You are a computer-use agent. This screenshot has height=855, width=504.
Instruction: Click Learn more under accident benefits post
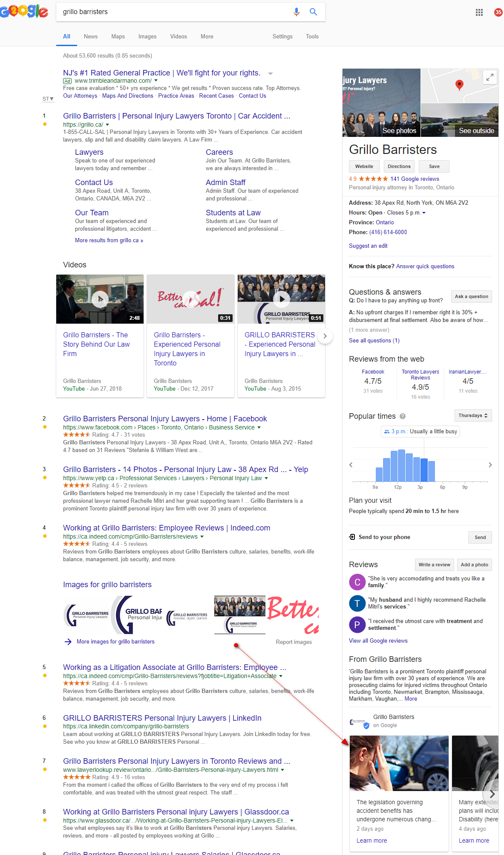point(372,841)
